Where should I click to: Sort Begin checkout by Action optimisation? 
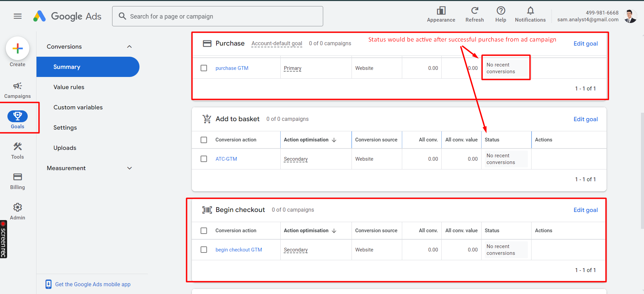[310, 231]
